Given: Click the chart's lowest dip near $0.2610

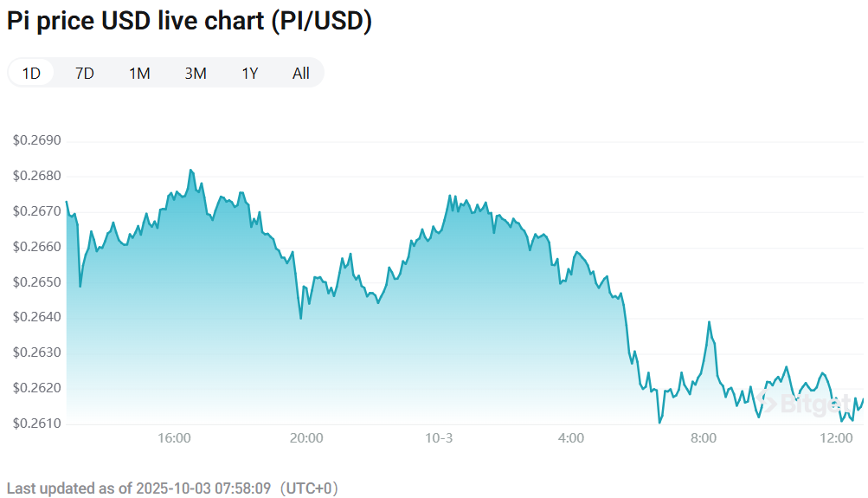Looking at the screenshot, I should coord(660,423).
